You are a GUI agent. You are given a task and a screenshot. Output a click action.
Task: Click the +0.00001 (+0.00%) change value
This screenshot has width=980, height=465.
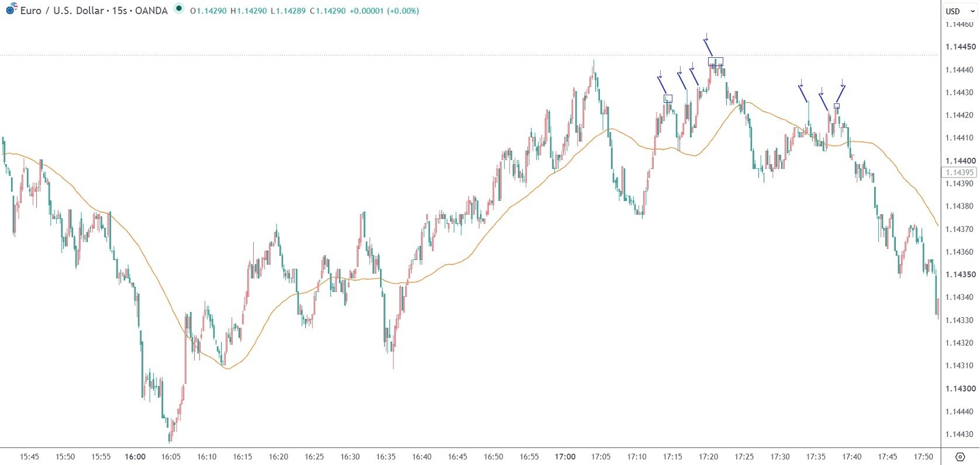[x=384, y=11]
